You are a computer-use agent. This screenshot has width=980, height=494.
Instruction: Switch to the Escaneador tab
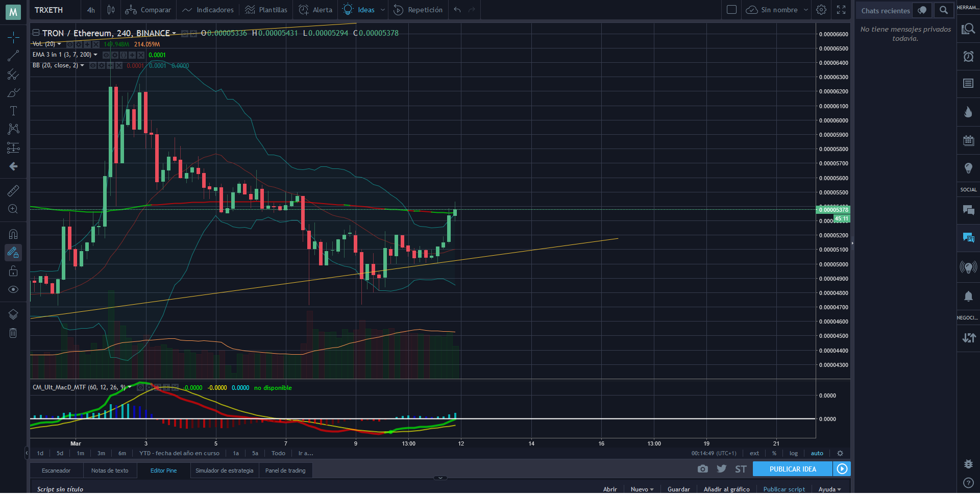[56, 471]
